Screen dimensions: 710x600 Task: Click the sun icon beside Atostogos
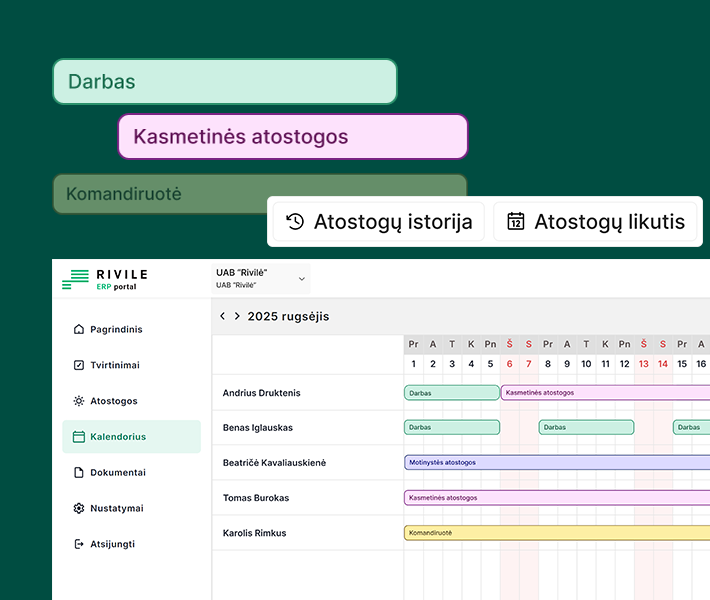(x=79, y=401)
